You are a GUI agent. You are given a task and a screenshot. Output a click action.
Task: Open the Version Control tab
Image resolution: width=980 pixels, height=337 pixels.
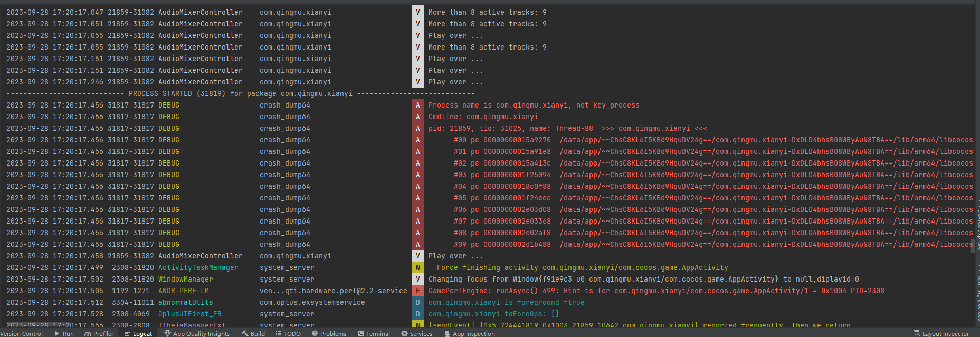click(21, 333)
